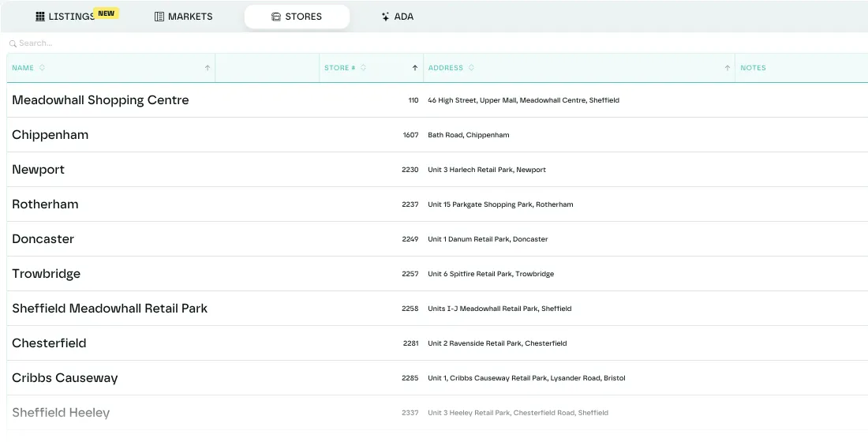The height and width of the screenshot is (442, 868).
Task: Click address Unit 2 Ravenside Retail Park
Action: (x=497, y=343)
